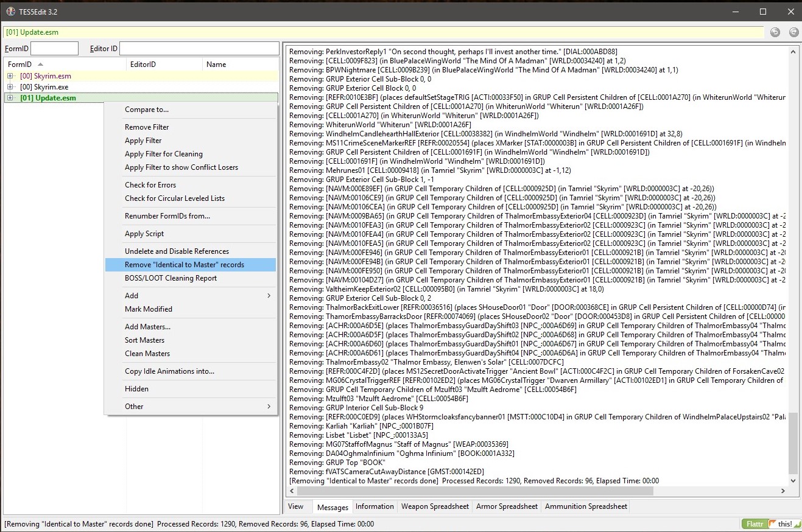Focus the FormID search field
Screen dimensions: 802x532
(x=54, y=49)
